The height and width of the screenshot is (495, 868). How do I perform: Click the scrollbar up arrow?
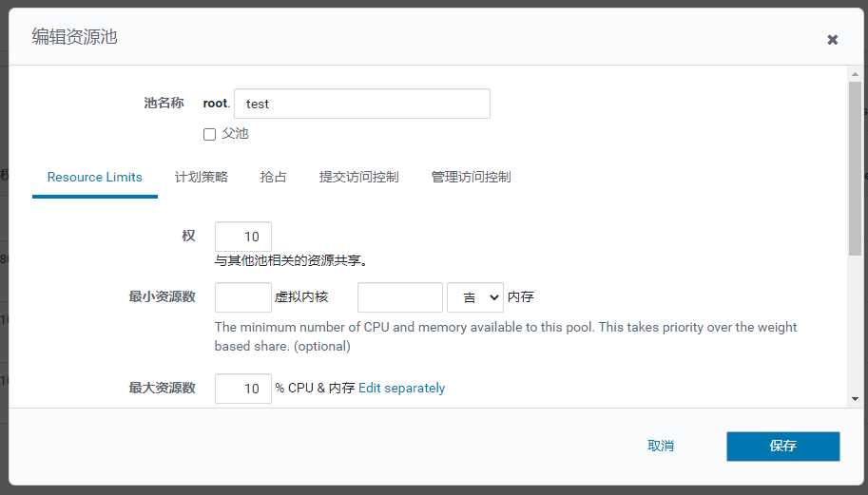(855, 74)
